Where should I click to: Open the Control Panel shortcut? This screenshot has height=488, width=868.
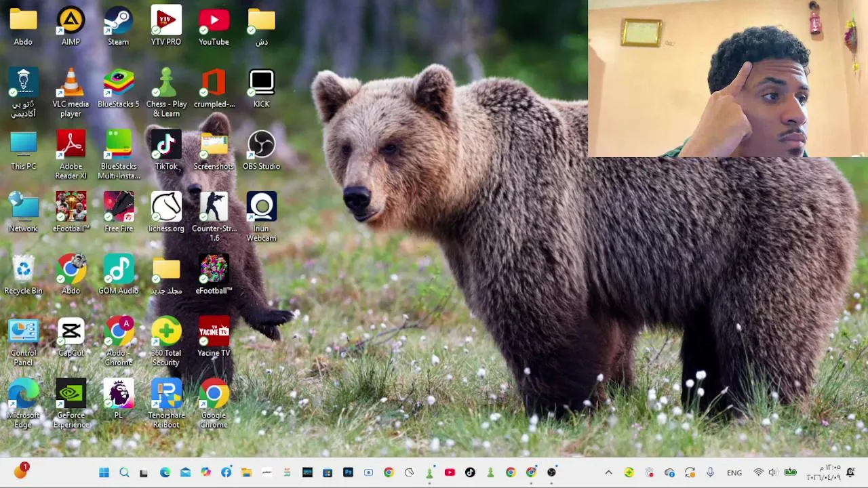(23, 342)
